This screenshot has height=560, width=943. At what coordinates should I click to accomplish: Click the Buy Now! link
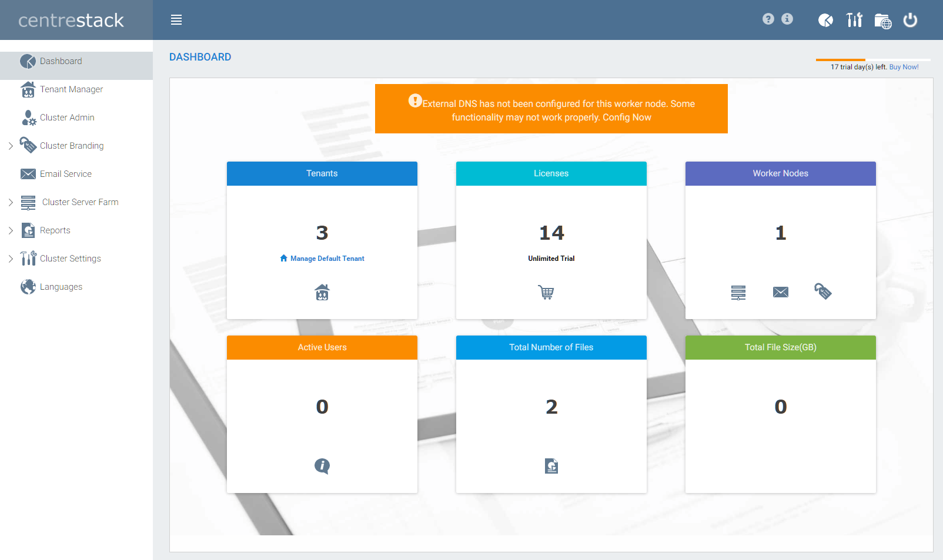[904, 67]
